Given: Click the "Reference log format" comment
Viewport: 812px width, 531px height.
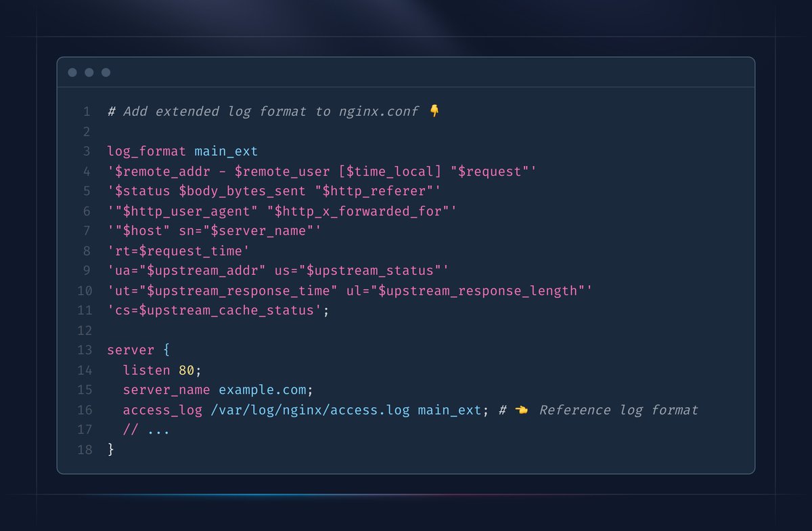Looking at the screenshot, I should coord(618,410).
